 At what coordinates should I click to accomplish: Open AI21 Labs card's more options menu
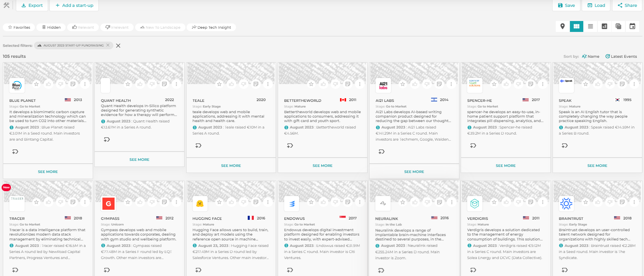(x=451, y=84)
